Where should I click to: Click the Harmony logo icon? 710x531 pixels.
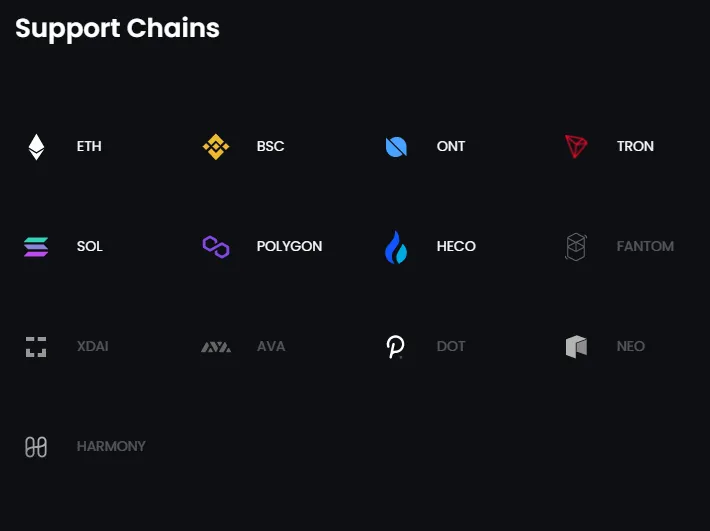pyautogui.click(x=36, y=447)
